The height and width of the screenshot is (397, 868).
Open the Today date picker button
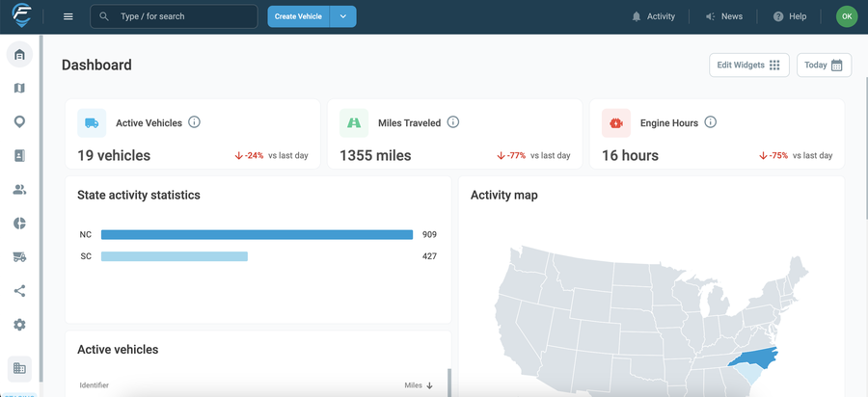tap(824, 66)
